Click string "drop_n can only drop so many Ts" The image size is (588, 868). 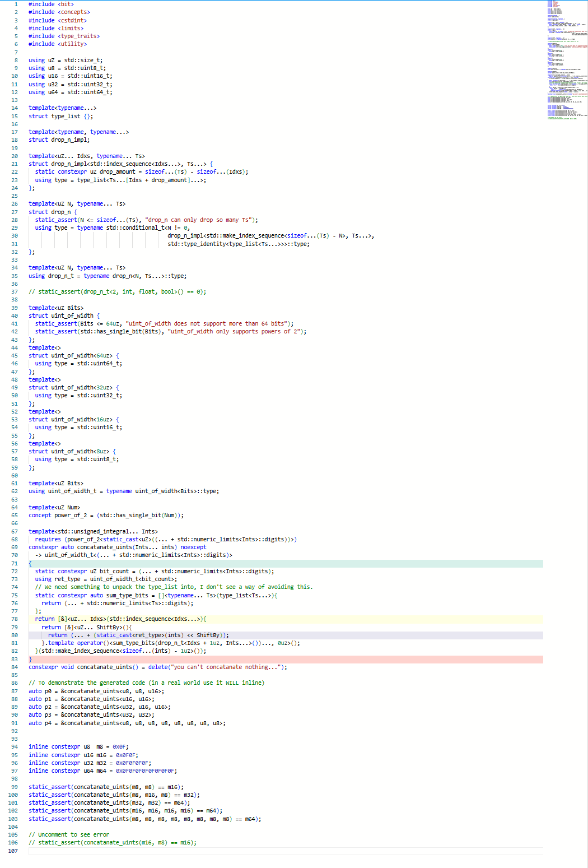[198, 220]
